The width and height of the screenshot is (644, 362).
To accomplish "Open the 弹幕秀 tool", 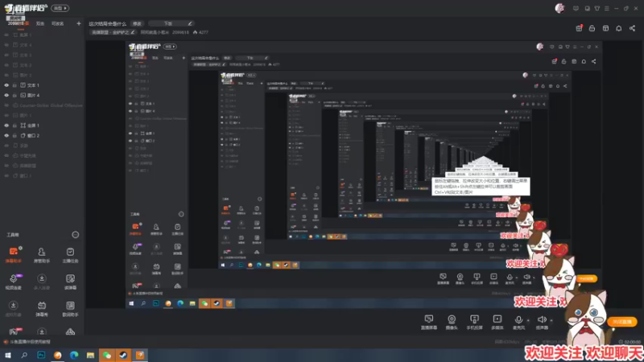I will pos(42,308).
